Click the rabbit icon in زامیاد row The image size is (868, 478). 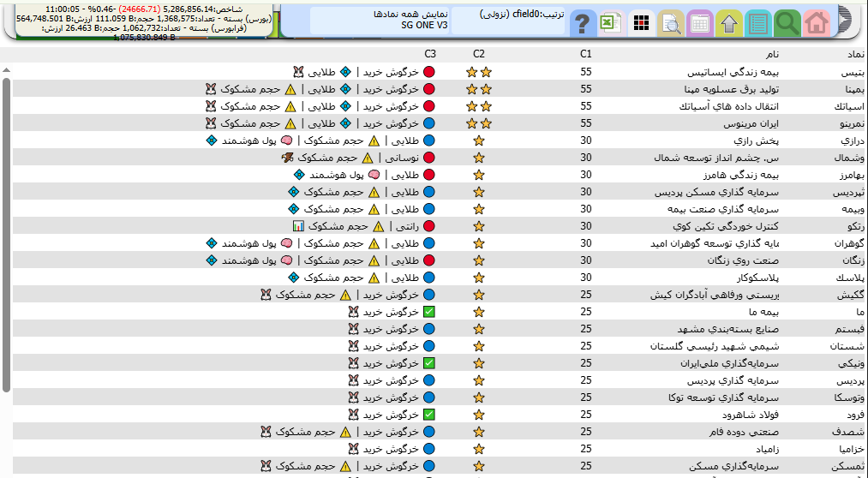pyautogui.click(x=354, y=449)
